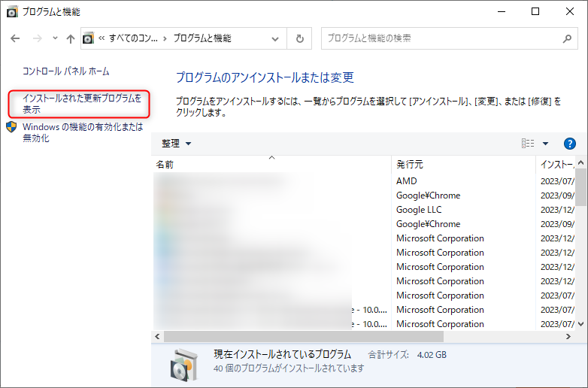Open コントロール パネル ホーム link
Image resolution: width=588 pixels, height=388 pixels.
point(65,71)
